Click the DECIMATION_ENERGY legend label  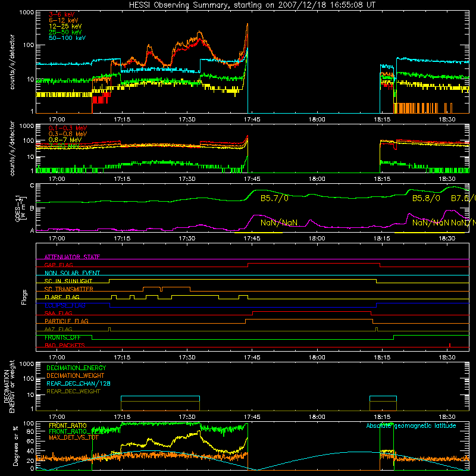tap(76, 368)
